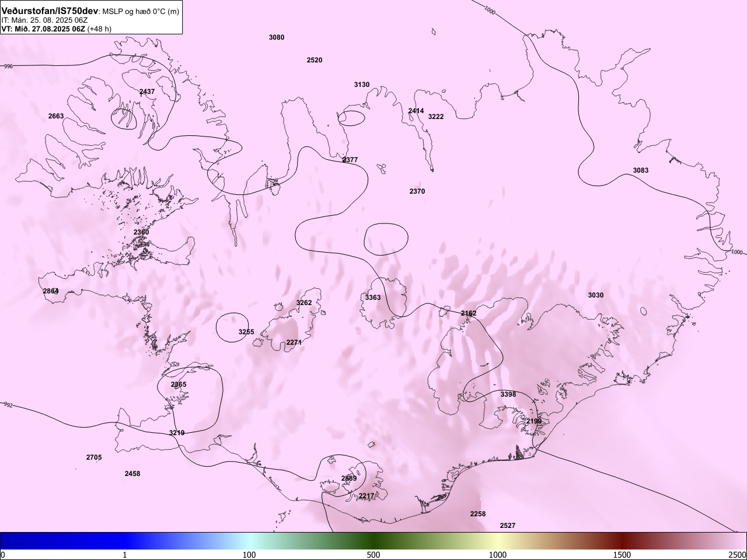Click the 996 isobar label

pos(8,66)
